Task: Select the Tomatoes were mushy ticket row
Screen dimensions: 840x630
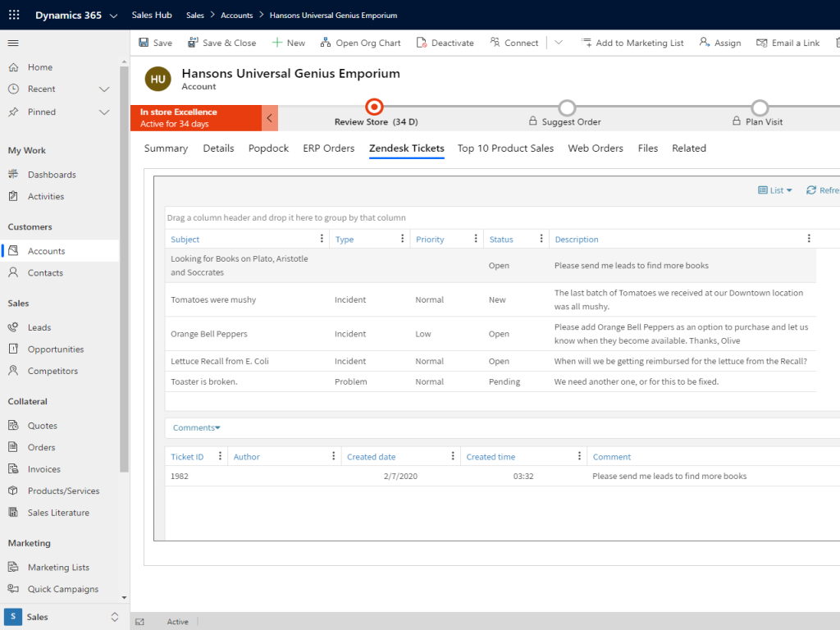Action: pos(213,300)
